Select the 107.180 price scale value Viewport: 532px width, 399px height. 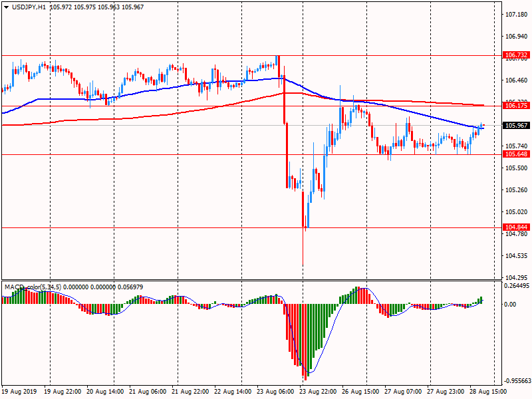click(517, 15)
